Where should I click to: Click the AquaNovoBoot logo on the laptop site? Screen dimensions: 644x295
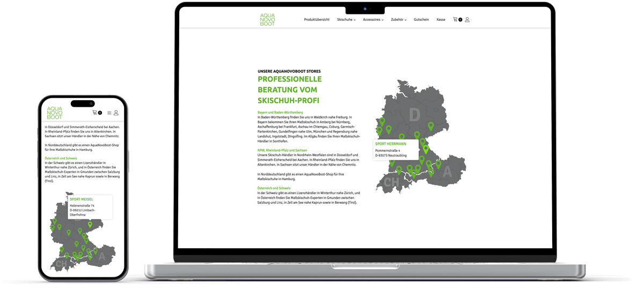(267, 19)
